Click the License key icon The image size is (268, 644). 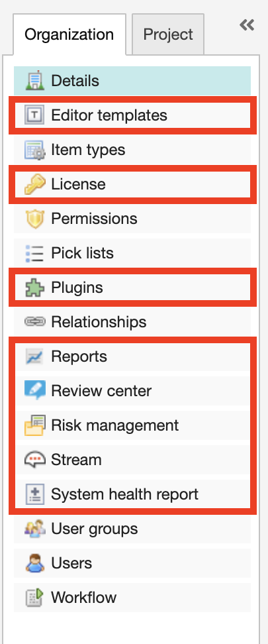point(35,184)
